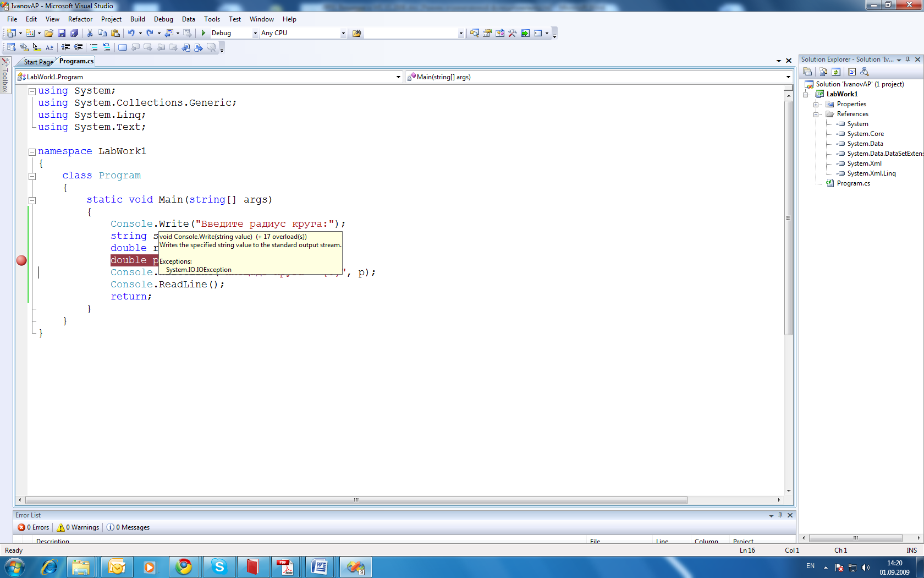Click the Uncomment selected lines icon
Viewport: 924px width, 578px height.
click(x=107, y=47)
